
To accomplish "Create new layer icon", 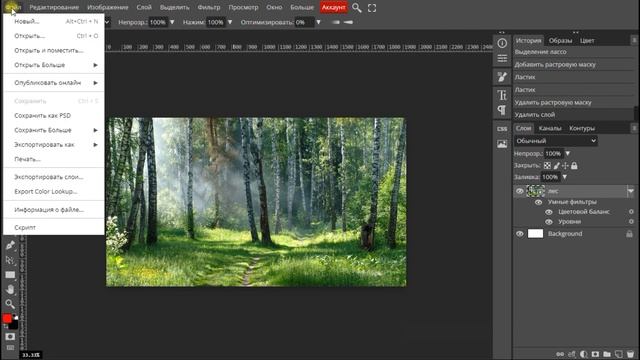I will pos(619,354).
